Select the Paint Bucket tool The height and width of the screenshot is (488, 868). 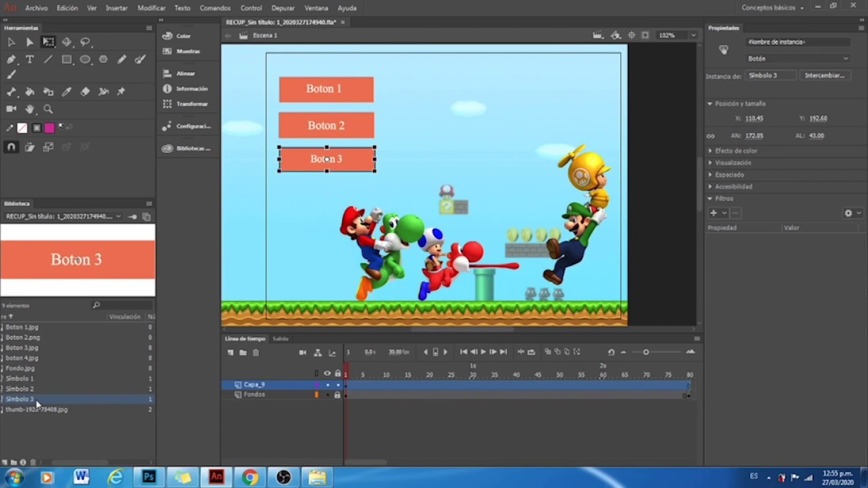[30, 91]
